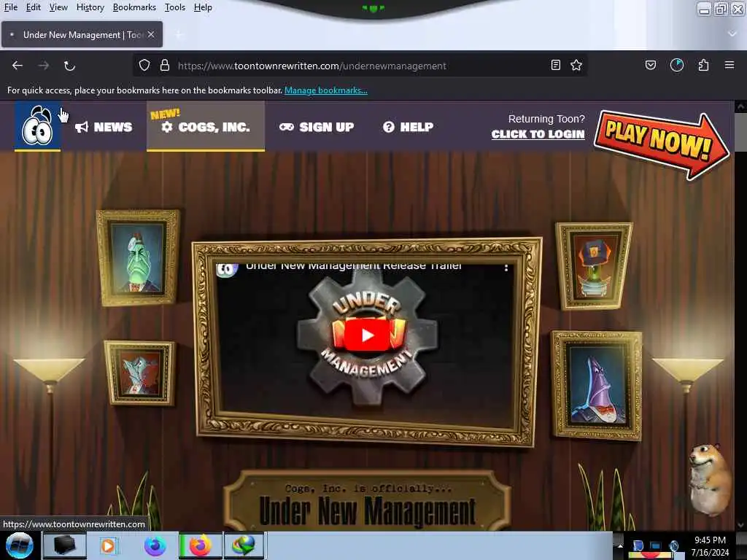Screen dimensions: 747x560
Task: Select the Under New Management tab
Action: click(x=82, y=34)
